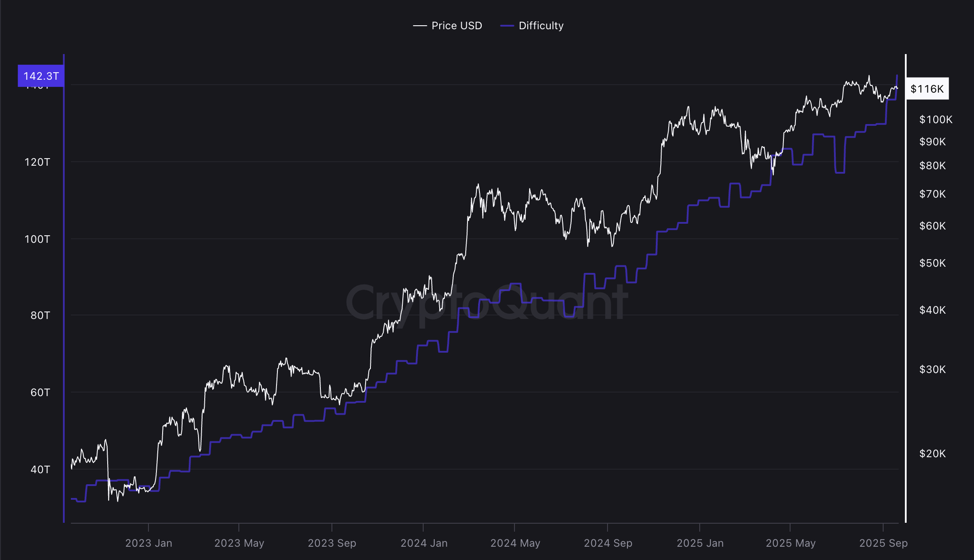Click the 2024 Sep axis label
Image resolution: width=974 pixels, height=560 pixels.
[608, 543]
